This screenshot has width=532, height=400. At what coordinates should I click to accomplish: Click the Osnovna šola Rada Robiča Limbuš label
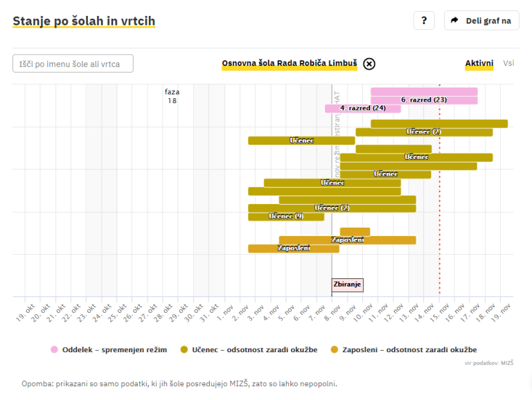(x=290, y=64)
